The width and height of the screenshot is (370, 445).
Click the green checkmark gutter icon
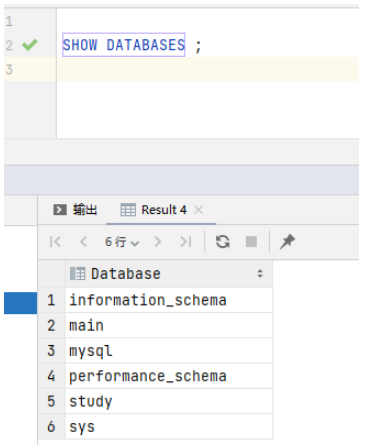(30, 45)
